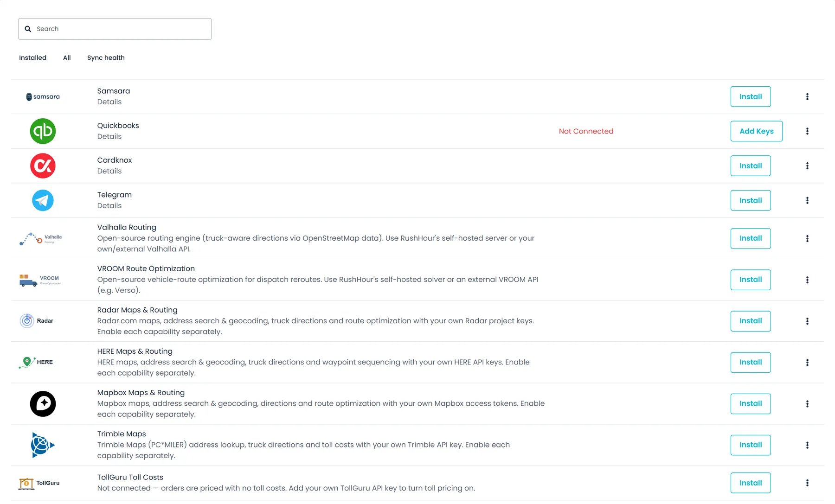The width and height of the screenshot is (835, 504).
Task: Install Mapbox Maps & Routing
Action: pos(751,403)
